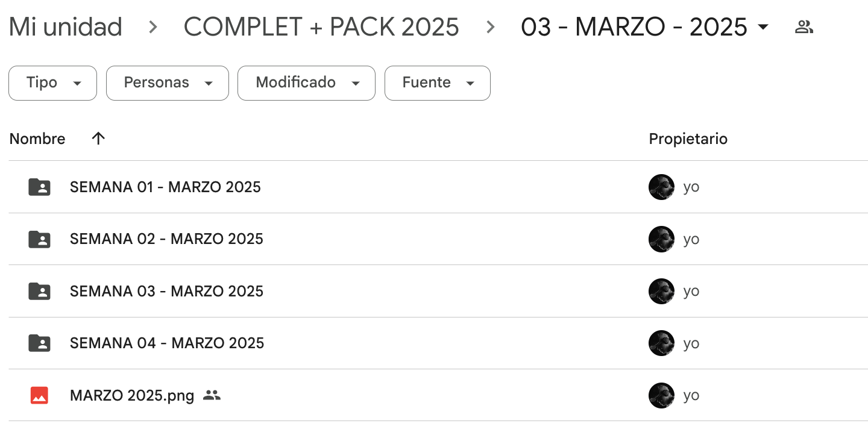The width and height of the screenshot is (868, 441).
Task: Click the shared people icon in the breadcrumb
Action: (x=804, y=27)
